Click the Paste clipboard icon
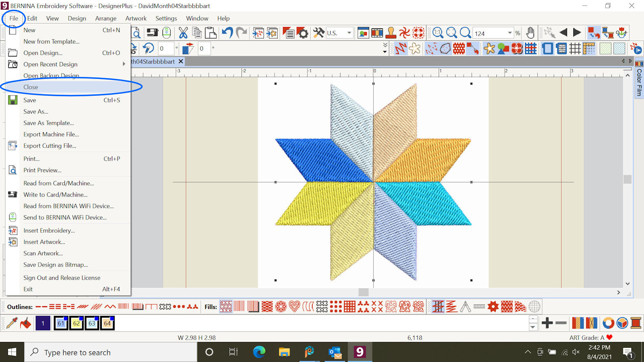 (x=211, y=33)
